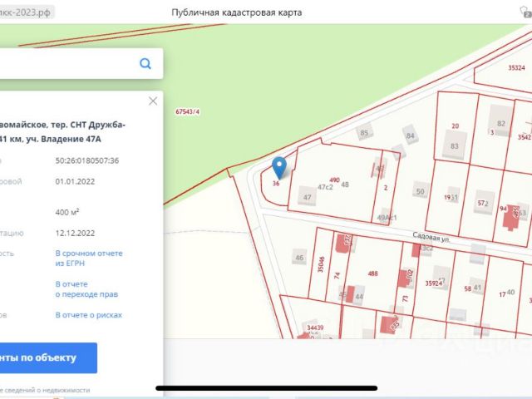Select parcel labeled 20
The image size is (532, 399).
[x=455, y=126]
